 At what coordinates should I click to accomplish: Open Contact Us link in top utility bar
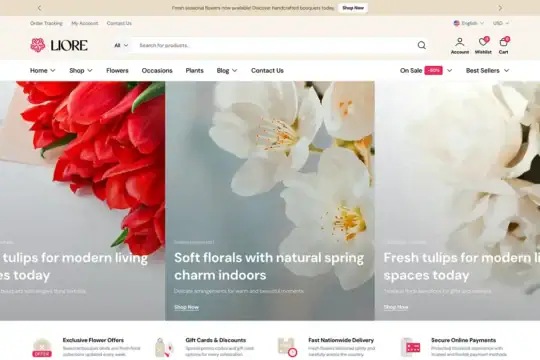click(119, 23)
